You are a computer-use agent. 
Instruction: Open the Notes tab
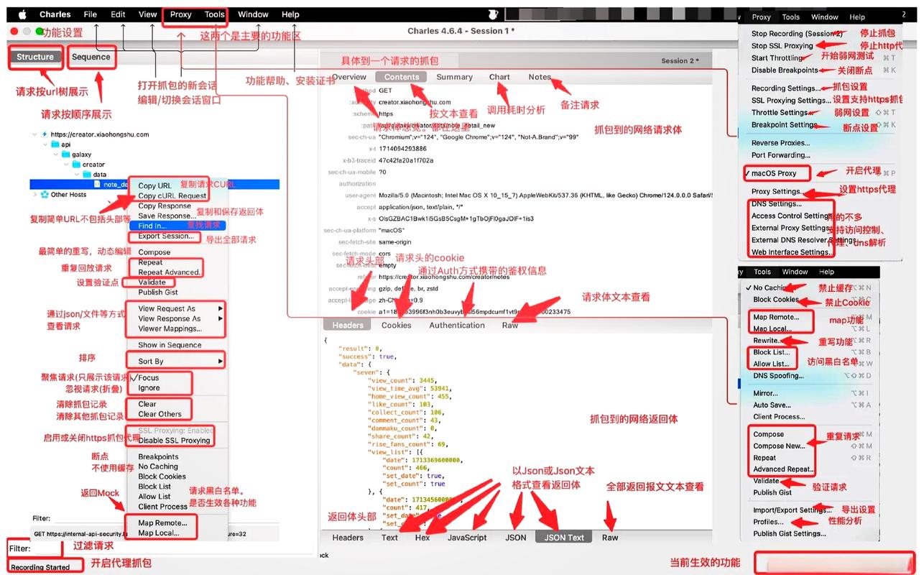(540, 77)
